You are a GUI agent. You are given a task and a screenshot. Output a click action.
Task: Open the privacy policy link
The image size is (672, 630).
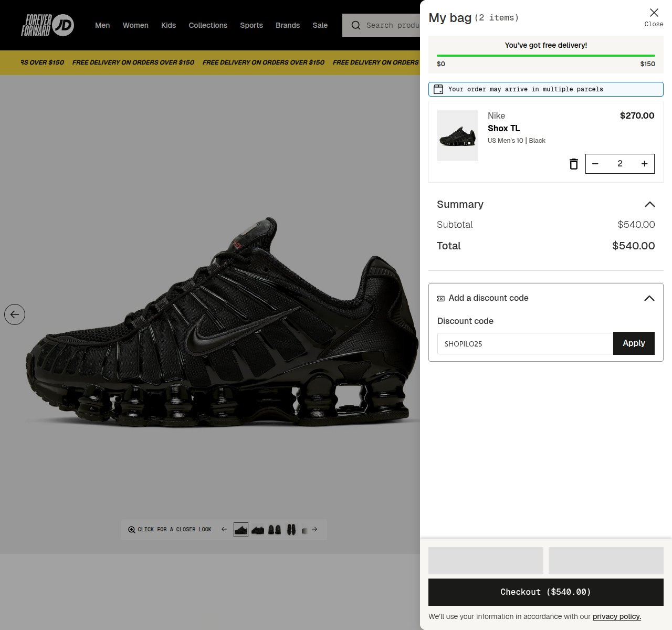617,616
